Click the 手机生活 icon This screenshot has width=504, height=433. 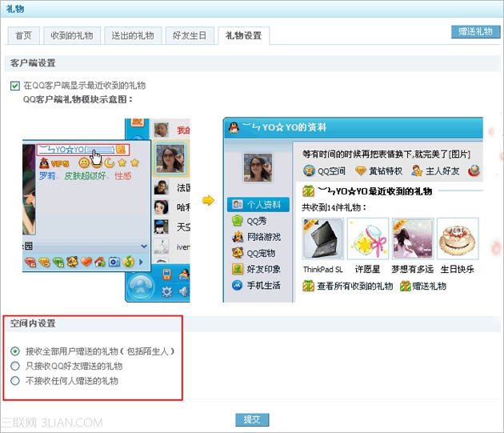(238, 285)
